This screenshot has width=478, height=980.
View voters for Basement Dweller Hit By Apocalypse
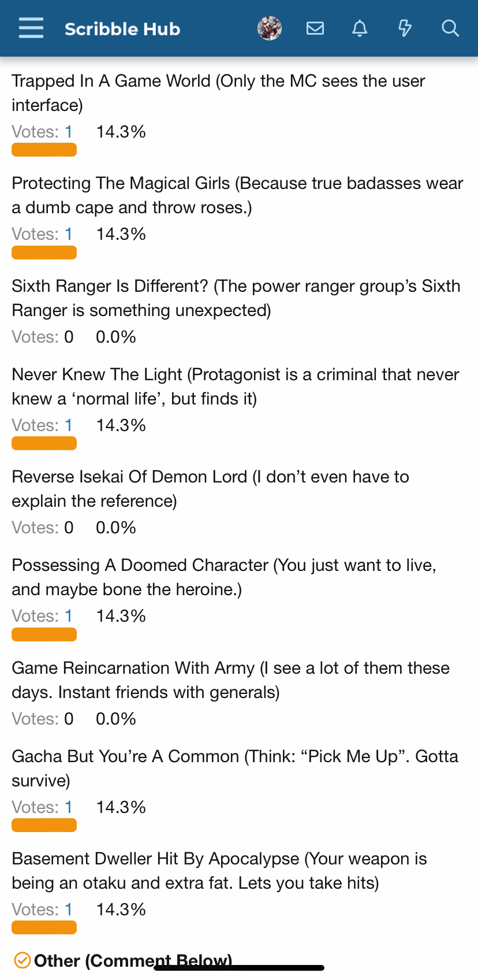69,910
